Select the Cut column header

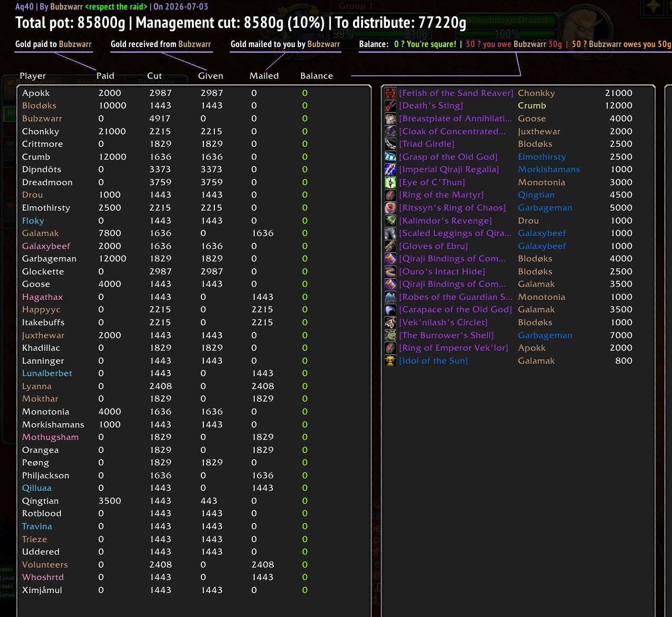click(x=154, y=76)
